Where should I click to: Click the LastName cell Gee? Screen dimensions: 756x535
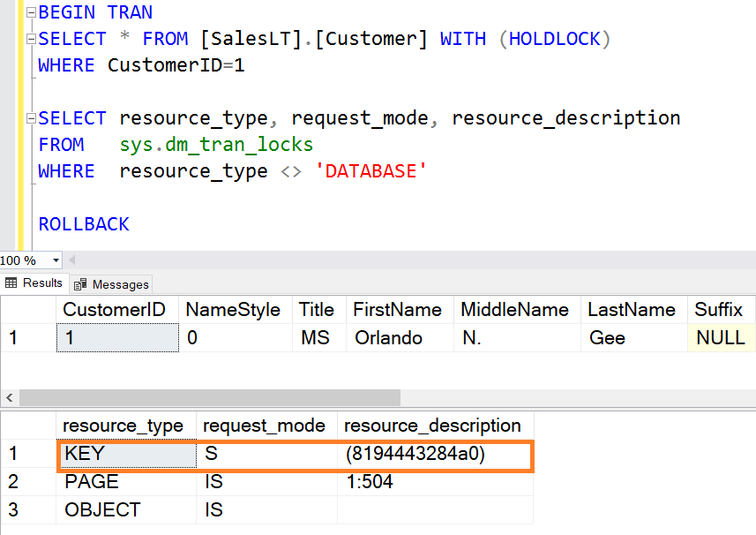point(634,338)
